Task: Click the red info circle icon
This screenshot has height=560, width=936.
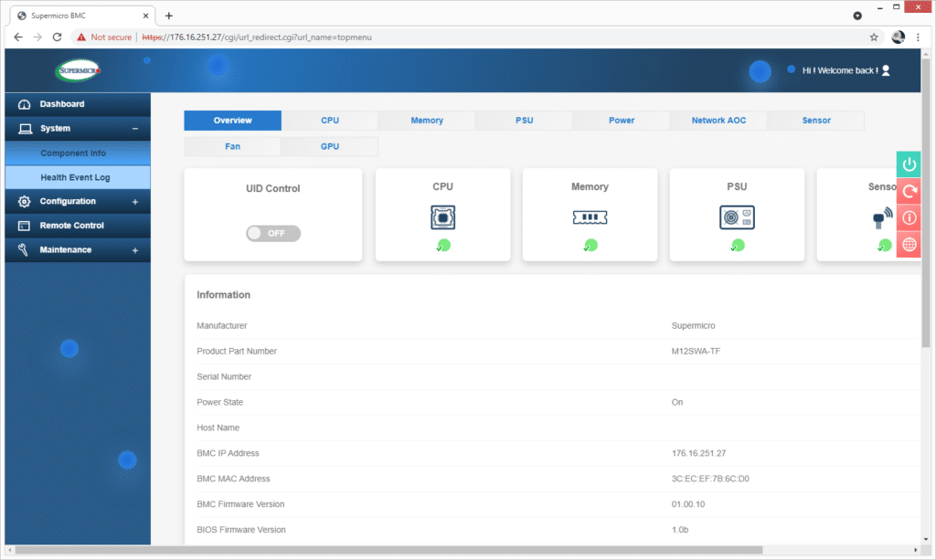Action: (909, 217)
